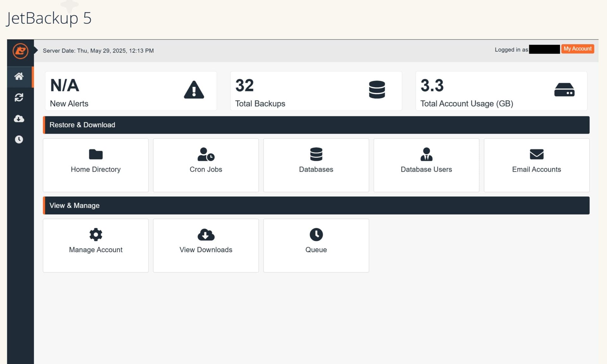Click the View Downloads cloud icon

[206, 234]
